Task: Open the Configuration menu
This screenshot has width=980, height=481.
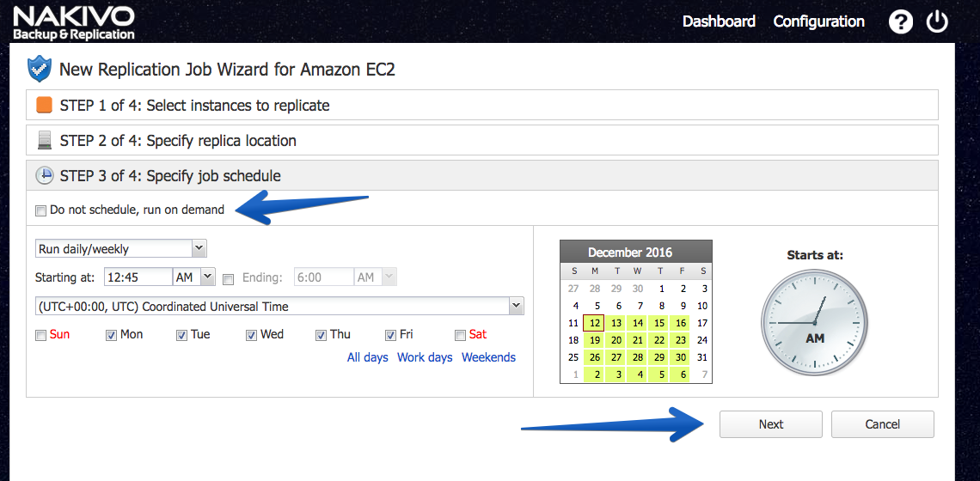Action: (818, 21)
